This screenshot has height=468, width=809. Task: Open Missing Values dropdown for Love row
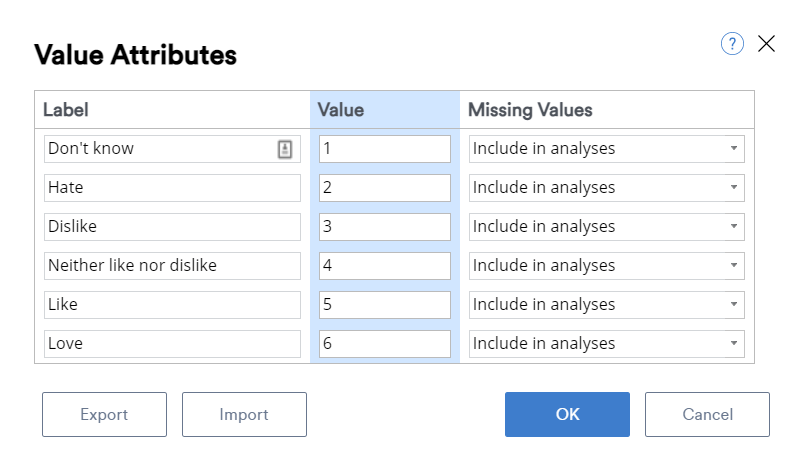pos(606,344)
